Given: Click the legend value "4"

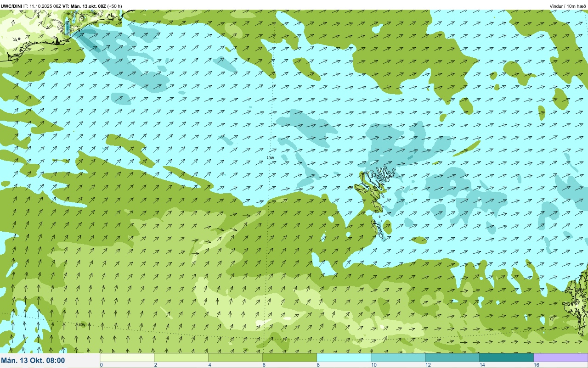Looking at the screenshot, I should click(210, 365).
